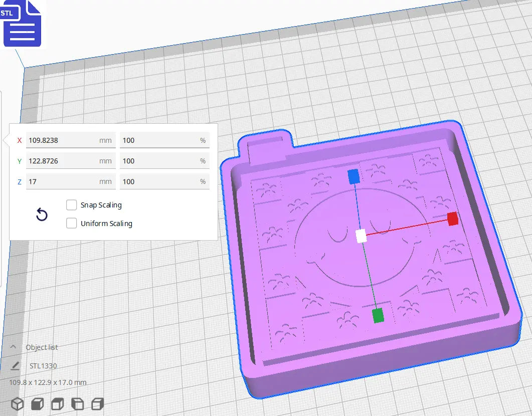
Task: Click the blue Z-axis scale handle
Action: click(x=353, y=175)
